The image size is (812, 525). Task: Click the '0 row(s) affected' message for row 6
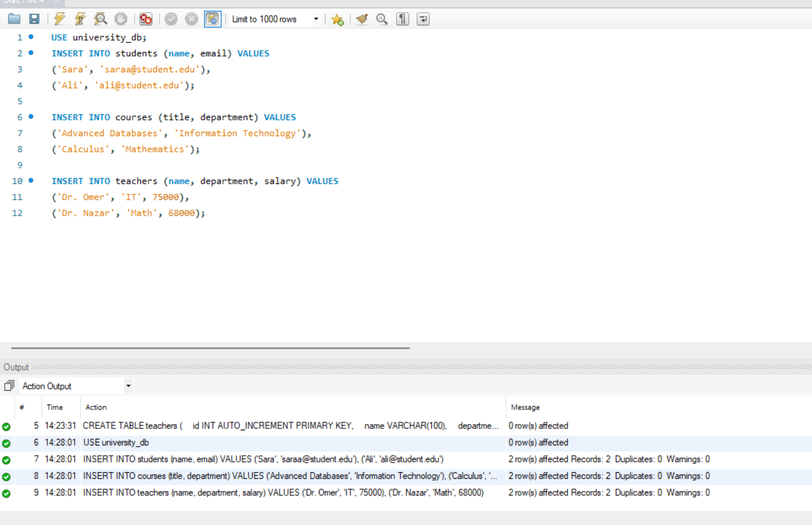tap(538, 442)
